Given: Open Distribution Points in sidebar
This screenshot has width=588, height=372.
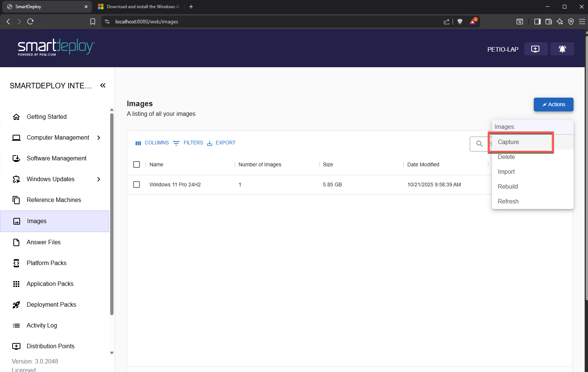Looking at the screenshot, I should (x=50, y=346).
